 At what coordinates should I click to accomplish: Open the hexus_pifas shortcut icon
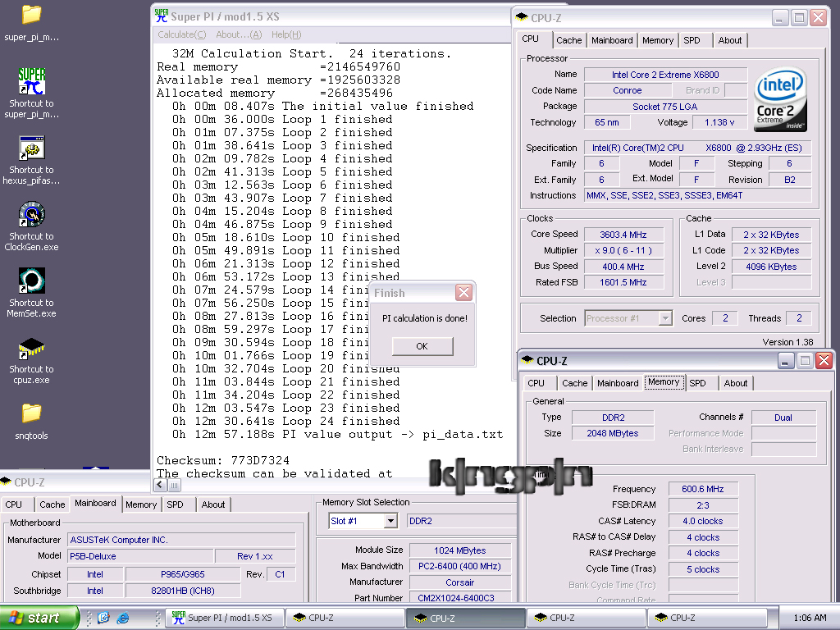tap(32, 148)
